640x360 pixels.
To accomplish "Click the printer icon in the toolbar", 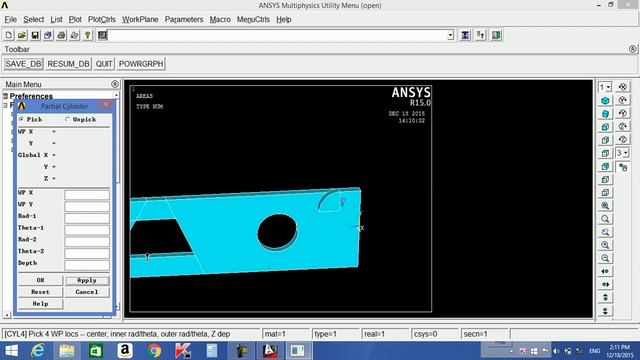I will point(61,35).
